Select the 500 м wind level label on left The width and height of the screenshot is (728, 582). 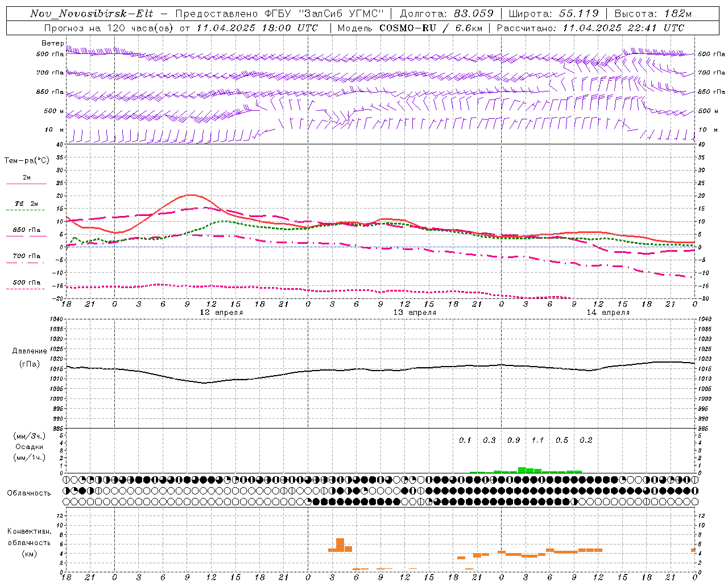(x=54, y=111)
